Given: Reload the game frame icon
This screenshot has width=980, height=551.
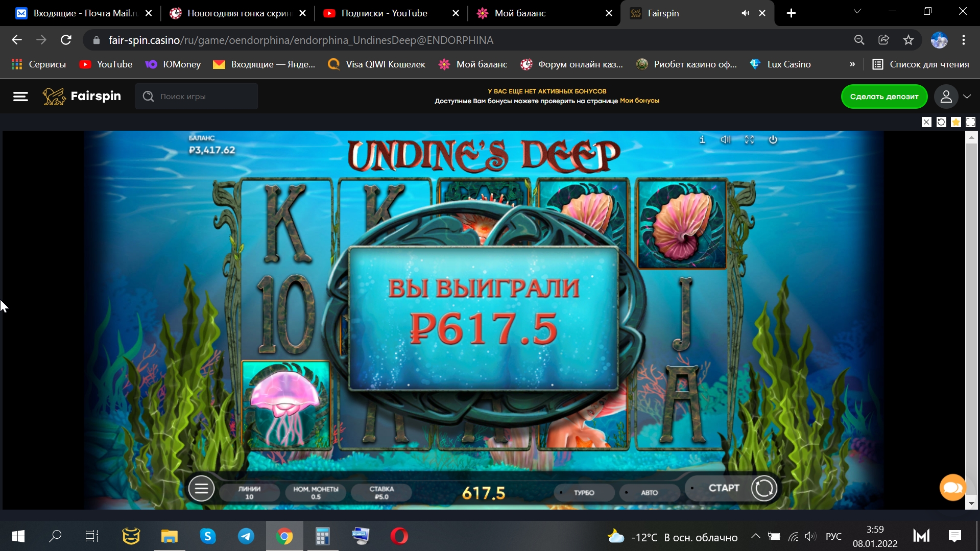Looking at the screenshot, I should pyautogui.click(x=941, y=122).
